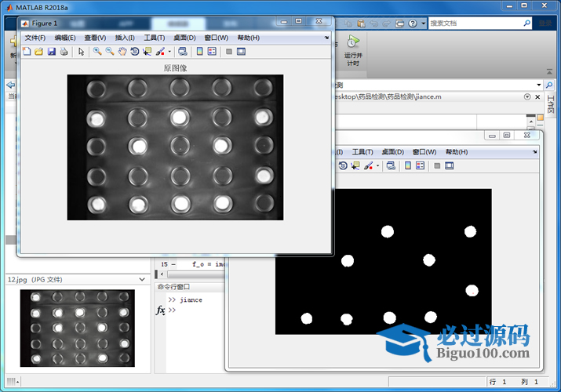Select the Pan hand tool in Figure 1
Image resolution: width=561 pixels, height=392 pixels.
coord(122,52)
